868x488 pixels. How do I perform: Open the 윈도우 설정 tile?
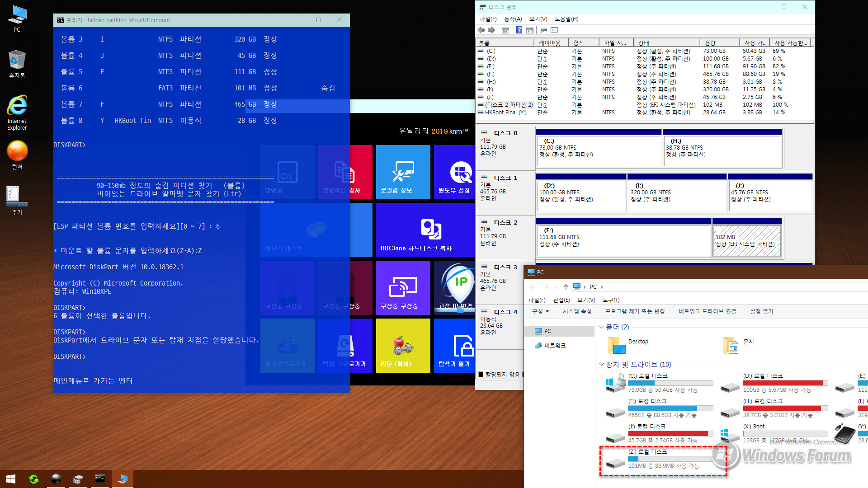click(454, 172)
